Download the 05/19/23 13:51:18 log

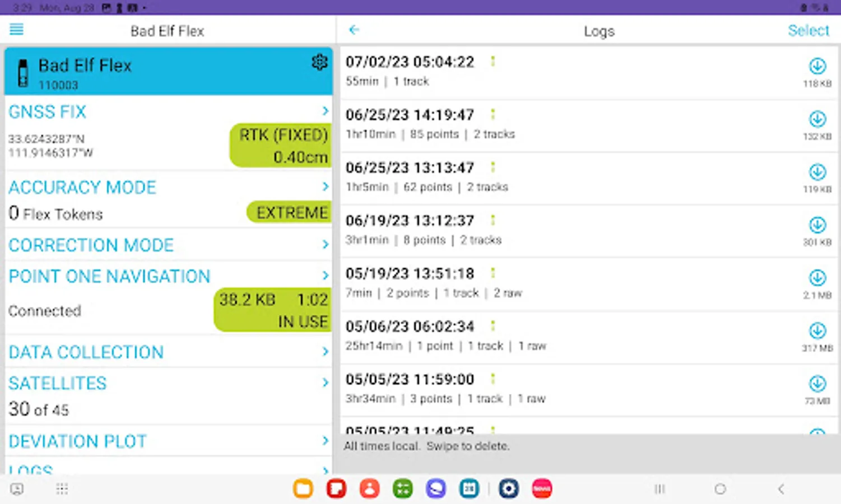click(x=817, y=278)
